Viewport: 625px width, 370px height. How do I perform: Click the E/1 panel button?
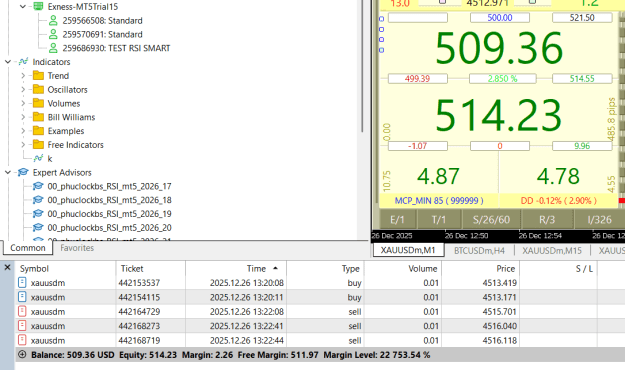point(397,220)
